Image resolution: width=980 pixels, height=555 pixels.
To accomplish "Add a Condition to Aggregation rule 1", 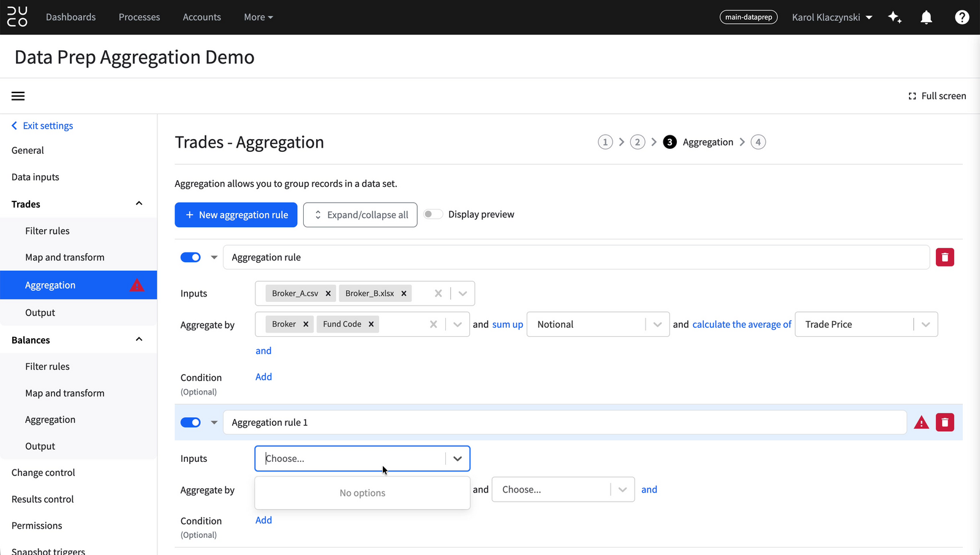I will [263, 520].
